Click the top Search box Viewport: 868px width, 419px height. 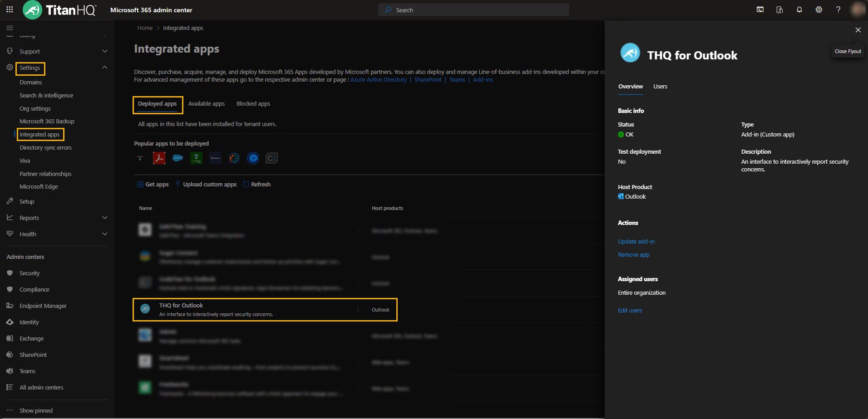click(x=473, y=10)
